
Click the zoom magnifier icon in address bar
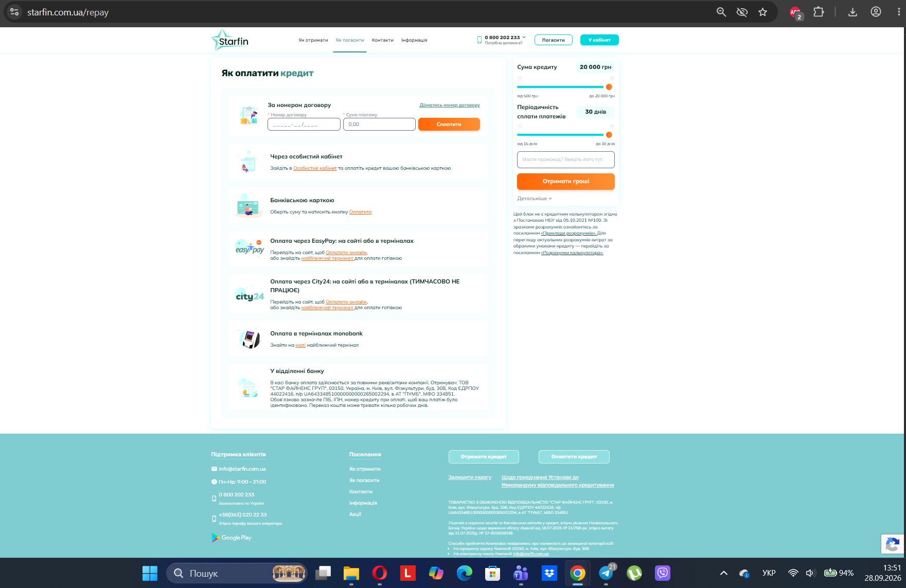(x=721, y=12)
